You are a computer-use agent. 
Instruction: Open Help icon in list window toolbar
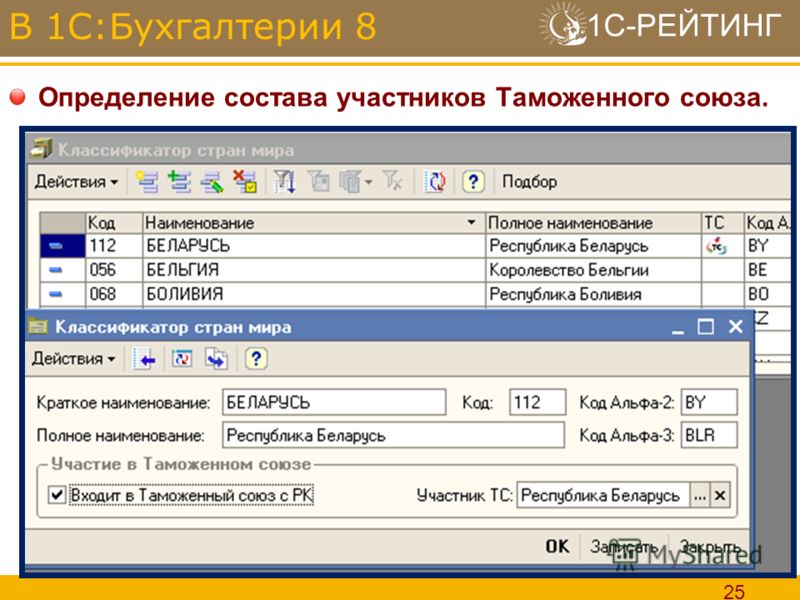(x=473, y=182)
